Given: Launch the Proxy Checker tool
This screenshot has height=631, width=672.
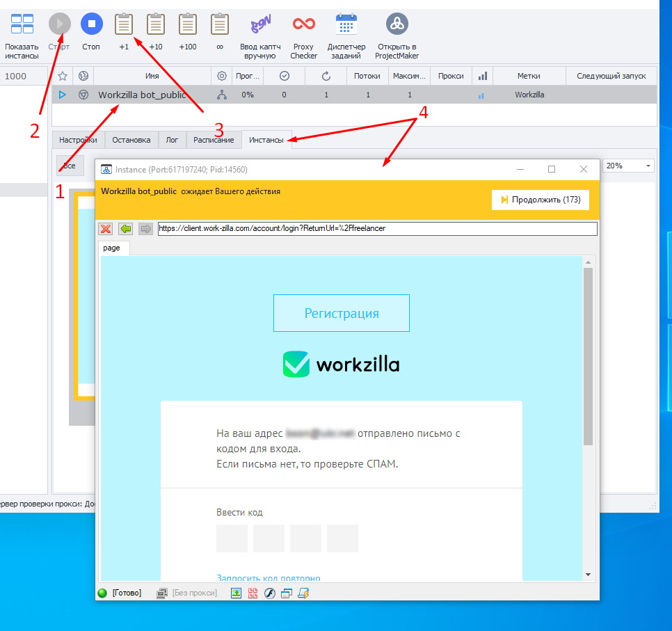Looking at the screenshot, I should pos(304,24).
